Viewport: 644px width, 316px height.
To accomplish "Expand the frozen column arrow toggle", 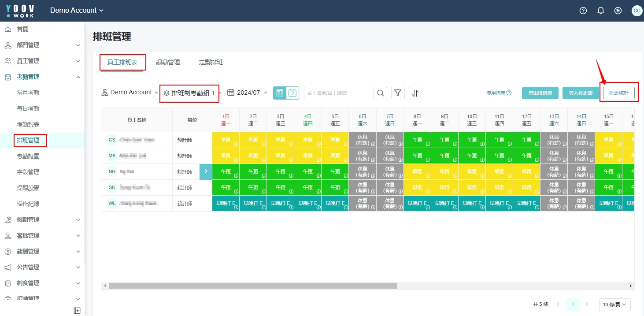I will [x=206, y=171].
